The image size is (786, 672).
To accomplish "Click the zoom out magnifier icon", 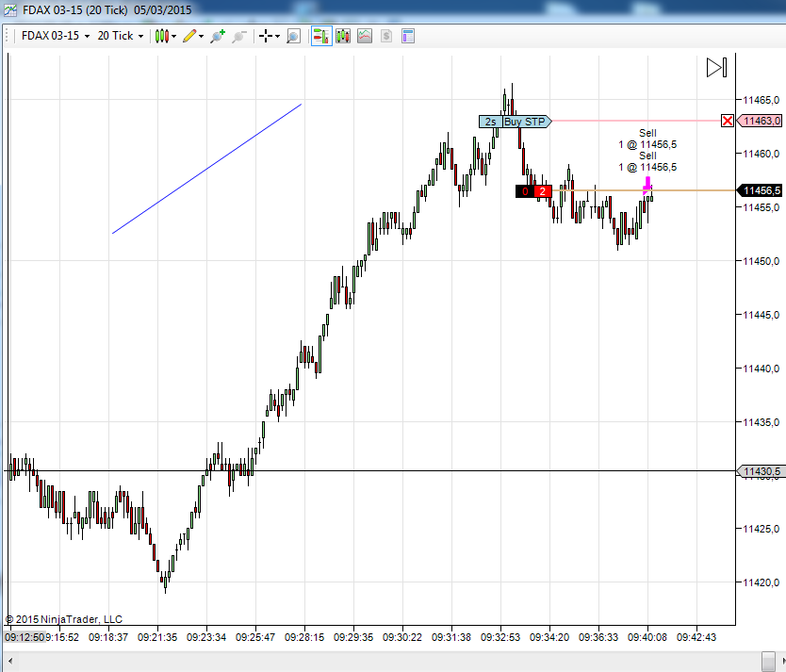I will point(239,36).
